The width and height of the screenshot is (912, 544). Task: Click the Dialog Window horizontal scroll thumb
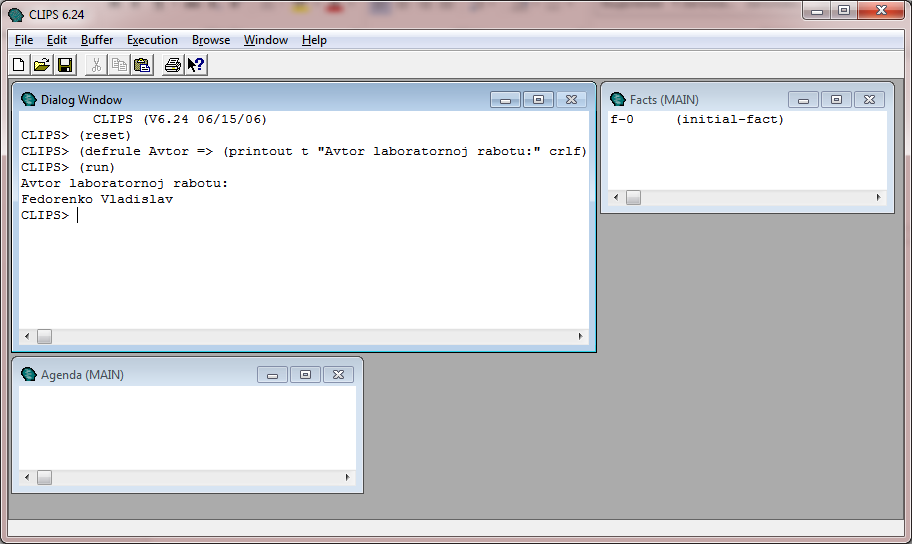pyautogui.click(x=45, y=336)
